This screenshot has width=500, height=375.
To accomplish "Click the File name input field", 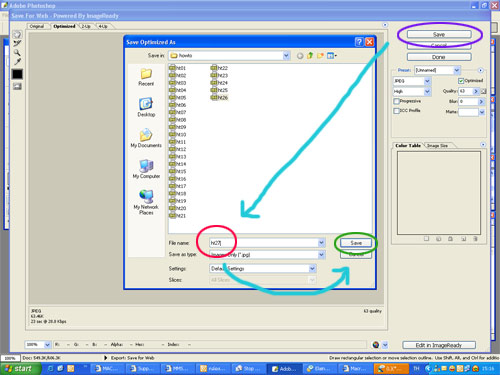I will [x=267, y=243].
